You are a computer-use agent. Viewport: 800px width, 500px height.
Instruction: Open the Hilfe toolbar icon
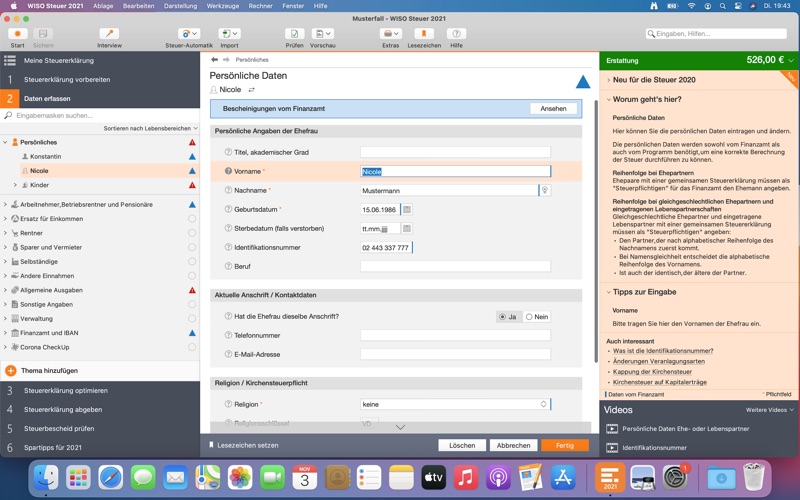tap(456, 34)
